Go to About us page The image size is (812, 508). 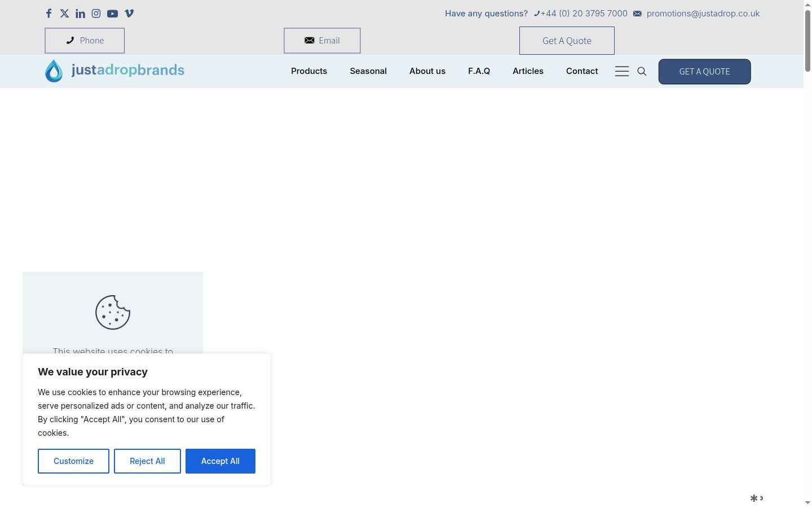(x=427, y=71)
